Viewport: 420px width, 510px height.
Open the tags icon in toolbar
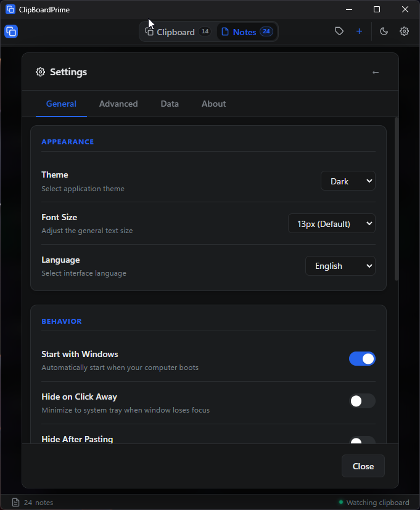point(339,31)
